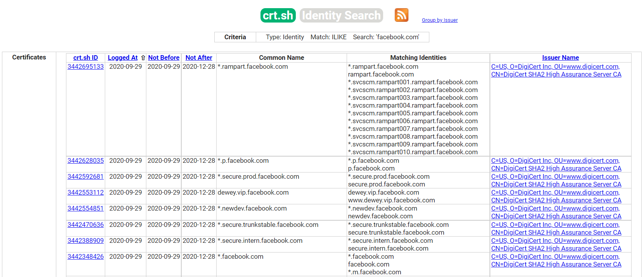This screenshot has height=277, width=644.
Task: Open DigiCert issuer link for the *.secure.trunkstable.facebook.com row
Action: pos(556,228)
